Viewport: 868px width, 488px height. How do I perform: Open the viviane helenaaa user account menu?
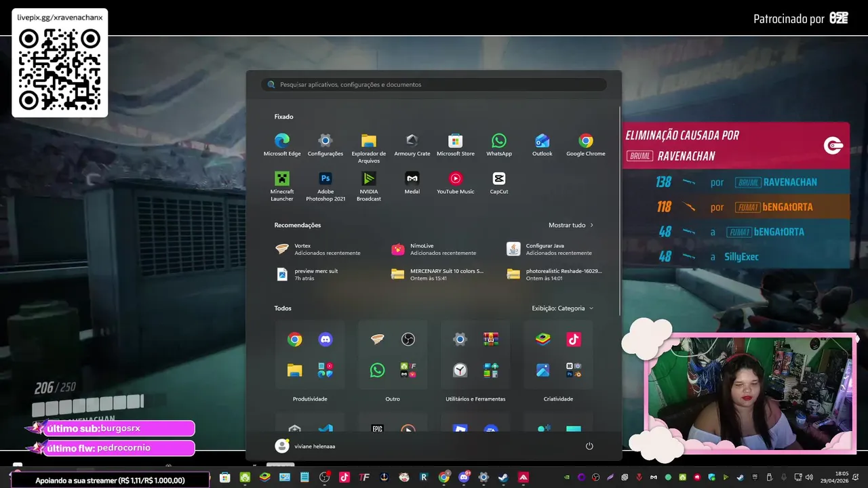pyautogui.click(x=305, y=446)
